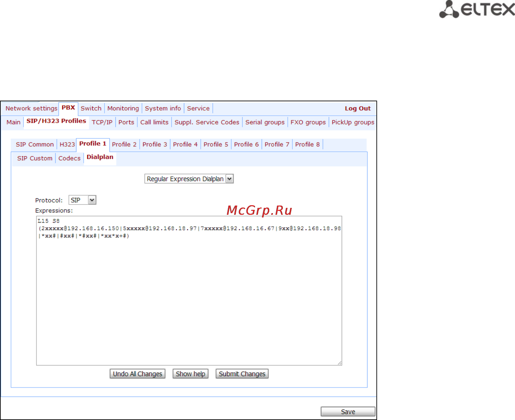The height and width of the screenshot is (420, 515).
Task: Switch to the Profile 2 tab
Action: (124, 144)
